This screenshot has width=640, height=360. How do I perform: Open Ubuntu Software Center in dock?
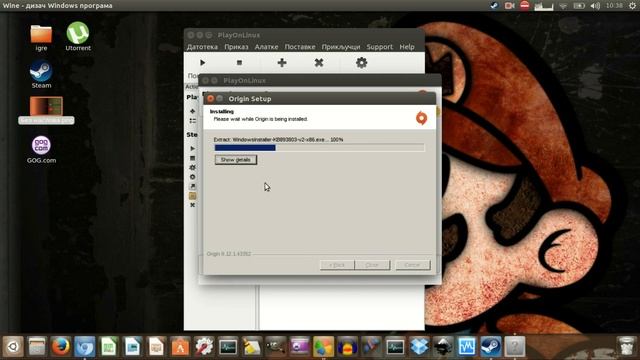pos(180,347)
